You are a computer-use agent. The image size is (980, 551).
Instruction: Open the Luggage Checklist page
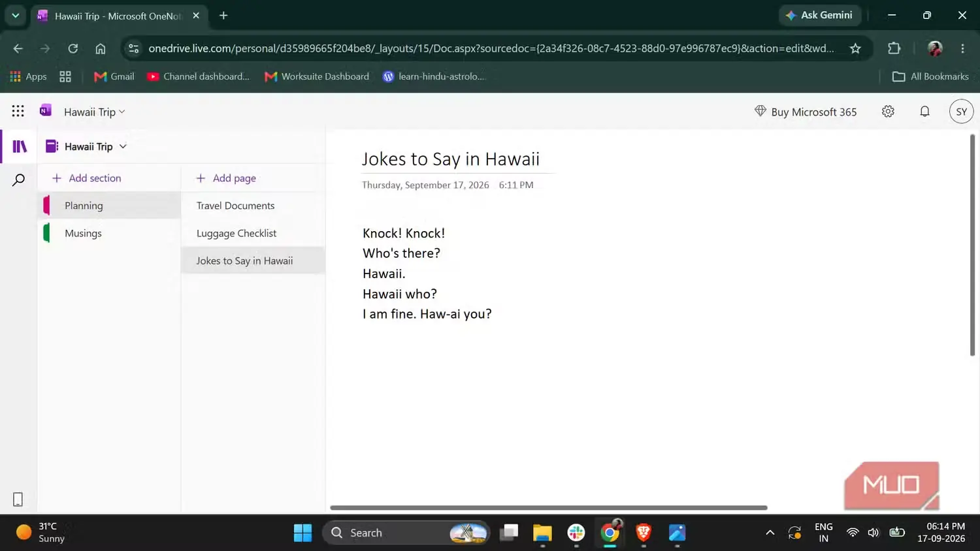coord(253,233)
